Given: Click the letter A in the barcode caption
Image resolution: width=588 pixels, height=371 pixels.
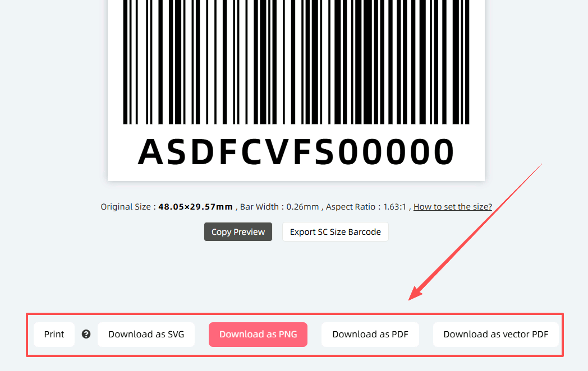Looking at the screenshot, I should click(x=151, y=152).
